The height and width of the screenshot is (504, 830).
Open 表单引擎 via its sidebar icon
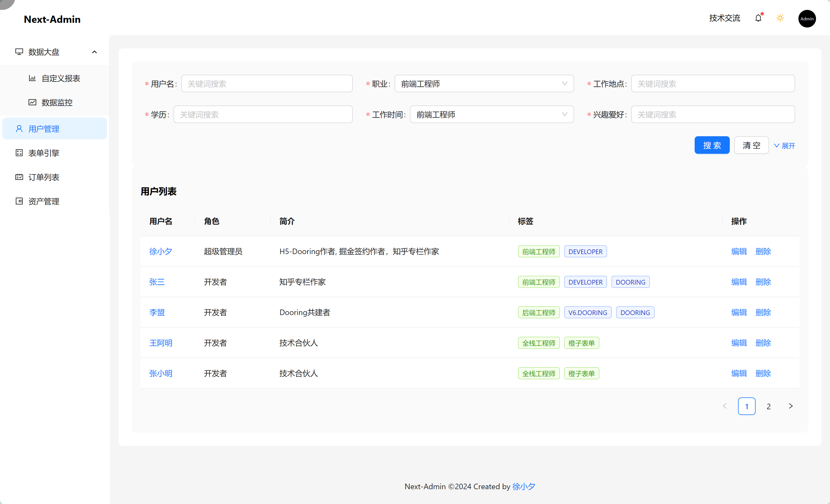click(19, 153)
